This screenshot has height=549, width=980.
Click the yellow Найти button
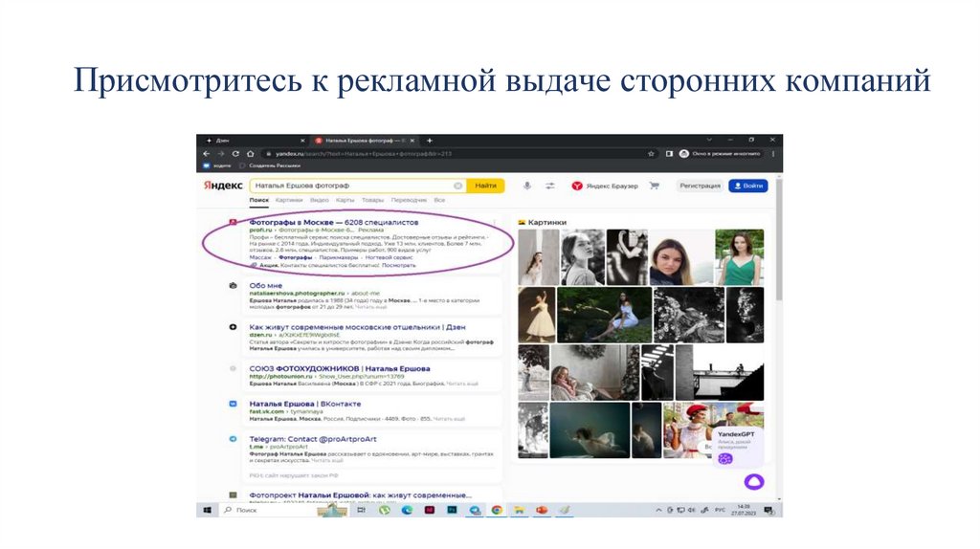[485, 186]
